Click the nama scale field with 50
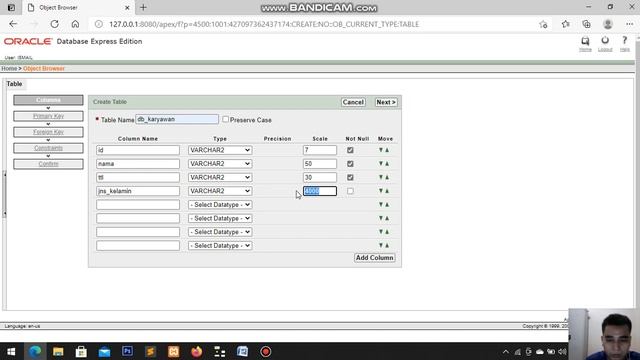640x360 pixels. (320, 164)
